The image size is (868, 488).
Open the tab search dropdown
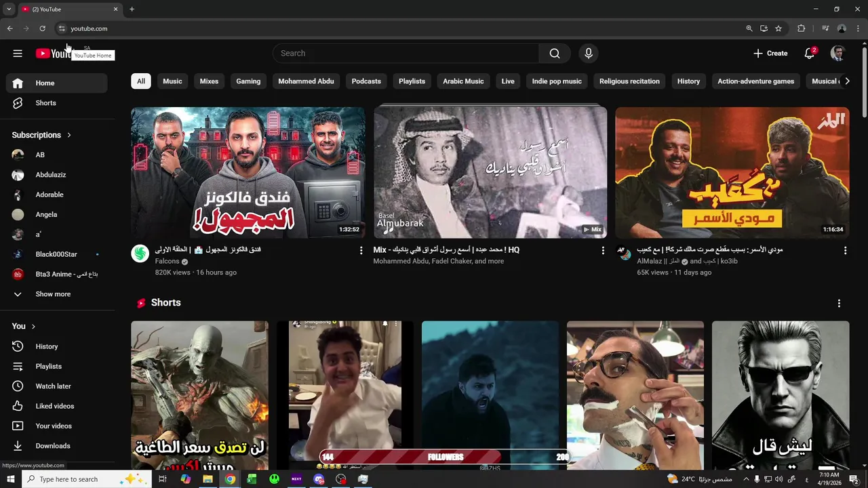tap(9, 9)
